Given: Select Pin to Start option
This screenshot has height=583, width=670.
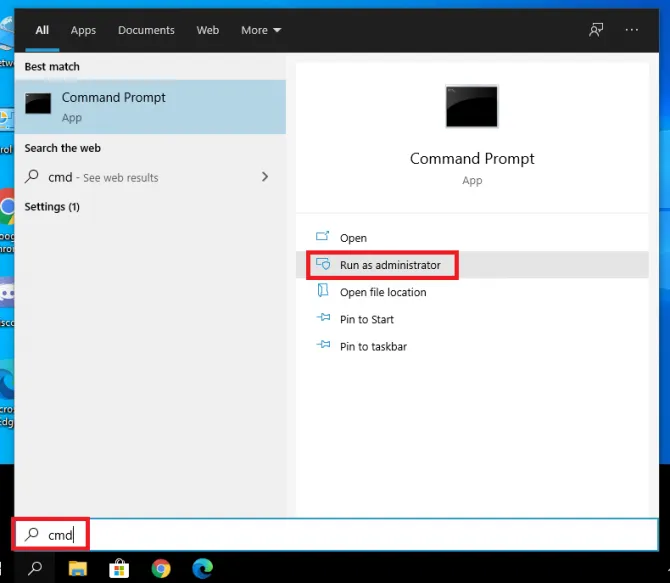Looking at the screenshot, I should [x=366, y=319].
